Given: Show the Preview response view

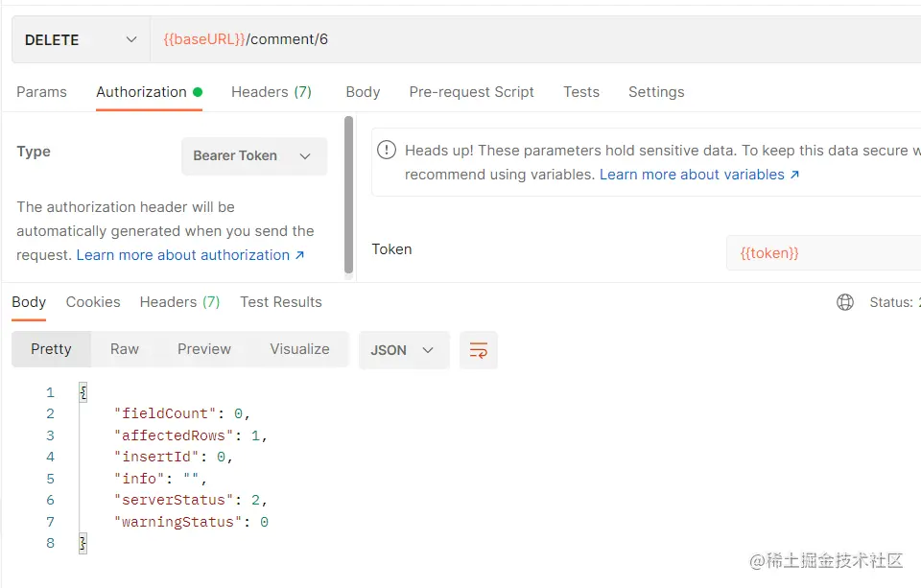Looking at the screenshot, I should coord(204,349).
